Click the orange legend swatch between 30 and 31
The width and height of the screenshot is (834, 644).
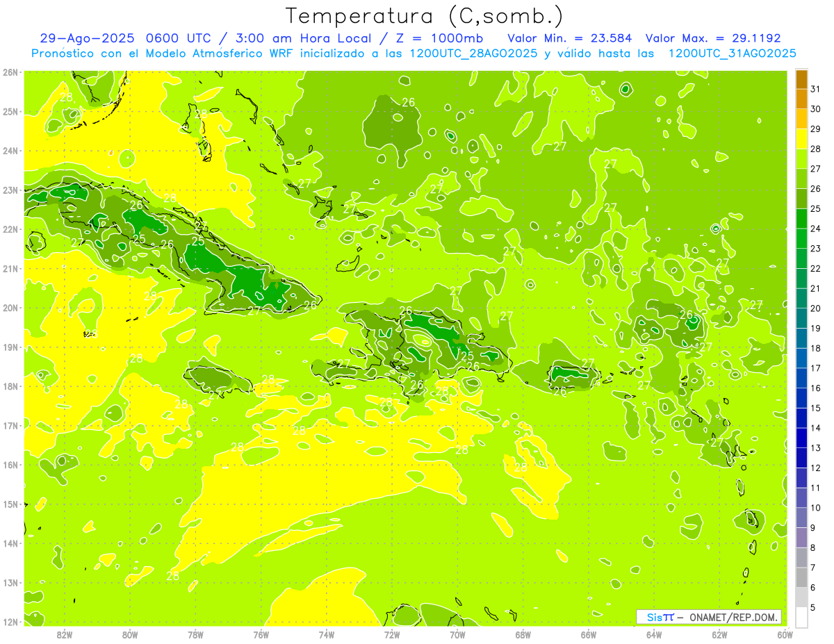(801, 99)
